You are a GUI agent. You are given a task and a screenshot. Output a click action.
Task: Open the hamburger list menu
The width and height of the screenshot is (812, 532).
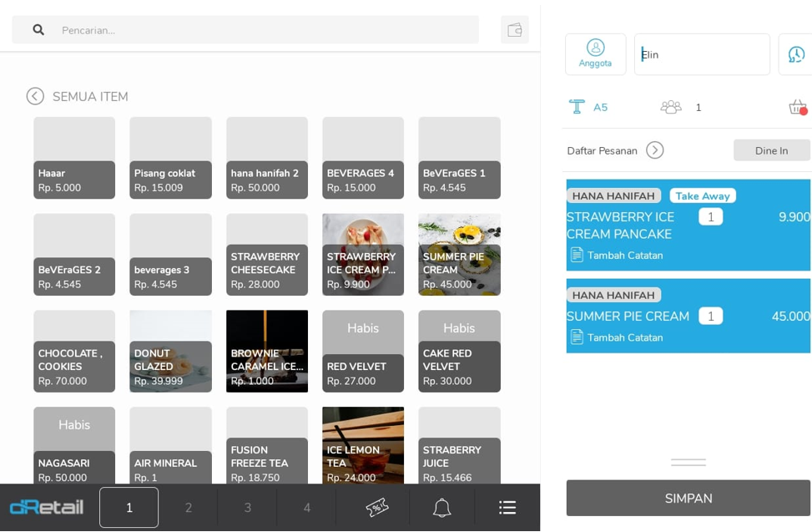[507, 507]
